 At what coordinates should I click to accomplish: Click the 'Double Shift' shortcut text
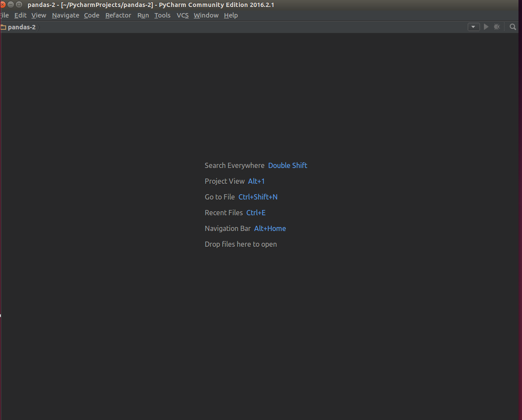287,166
